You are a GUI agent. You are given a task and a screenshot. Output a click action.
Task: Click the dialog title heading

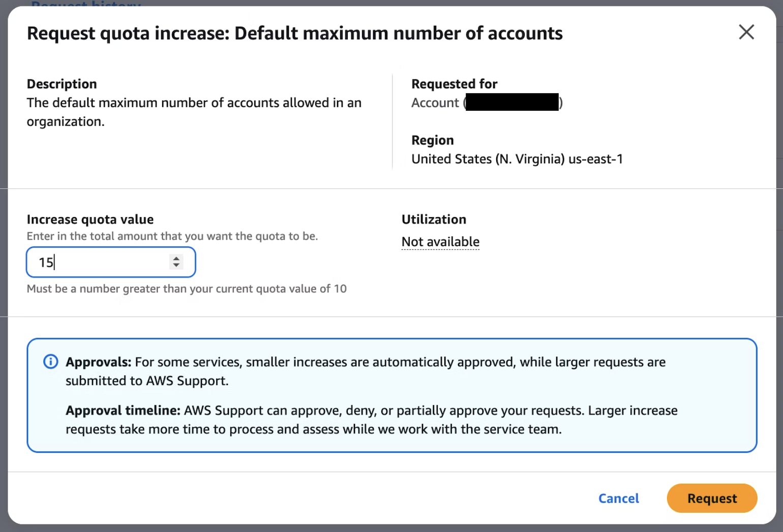294,34
